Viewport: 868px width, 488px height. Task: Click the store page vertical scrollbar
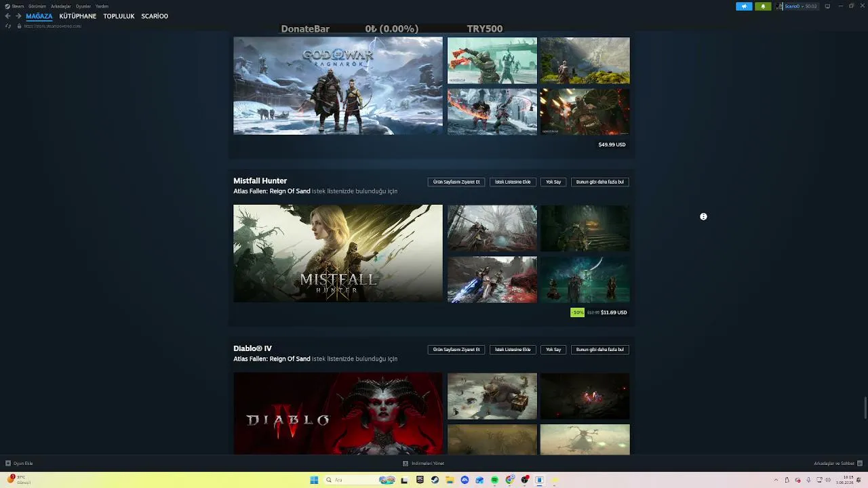coord(865,407)
